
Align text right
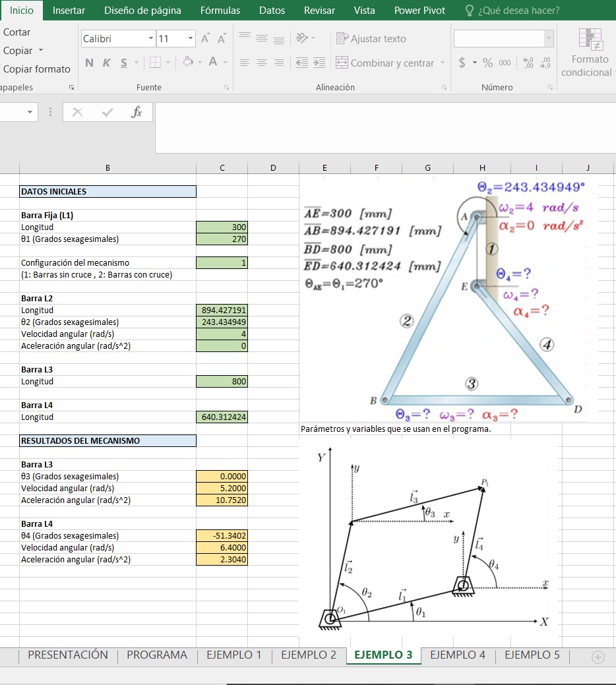tap(279, 63)
